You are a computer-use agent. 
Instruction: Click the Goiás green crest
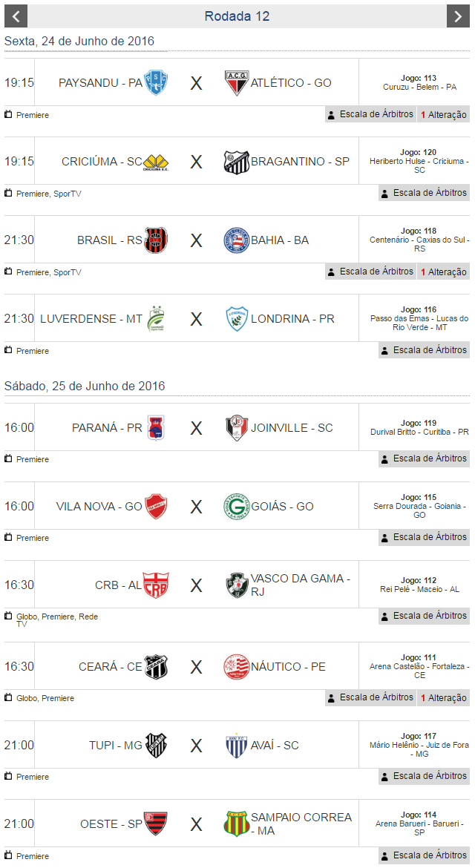tap(237, 507)
